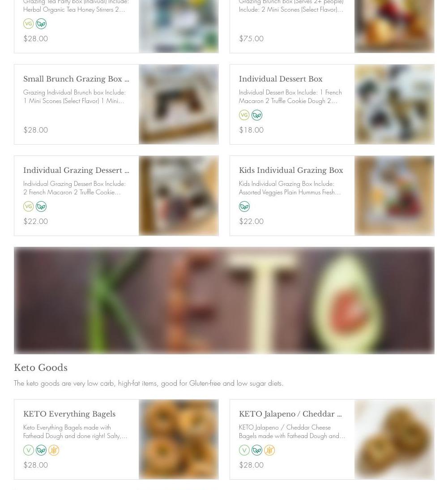Click V icon on KETO Jalapeno Cheddar card
Screen dimensions: 448x490
pos(244,450)
